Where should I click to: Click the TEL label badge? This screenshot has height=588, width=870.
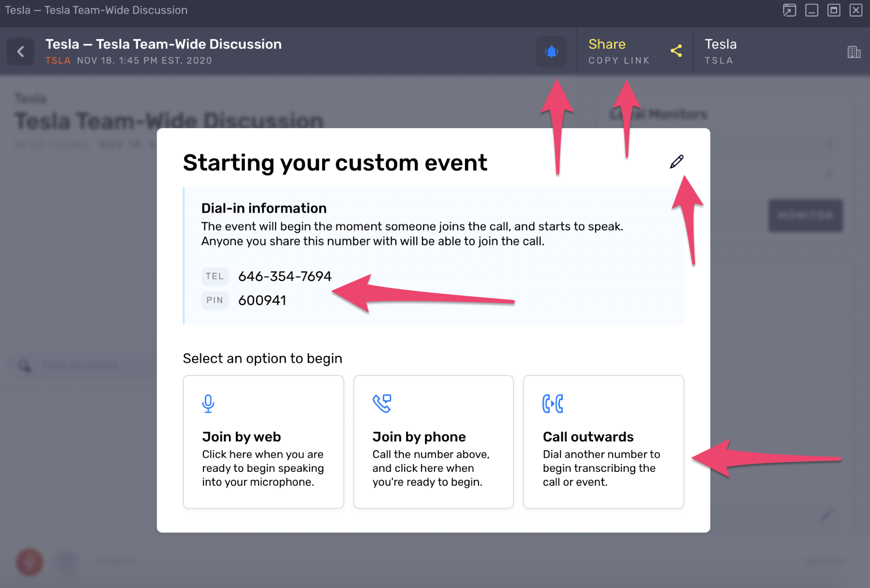[x=215, y=276]
